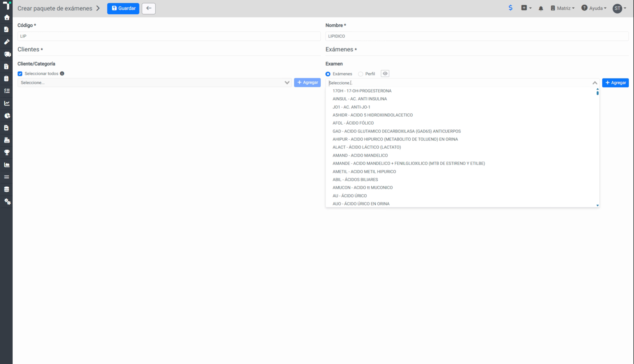
Task: Choose AFOL - ÁCIDO FÓLICO from list
Action: click(353, 123)
